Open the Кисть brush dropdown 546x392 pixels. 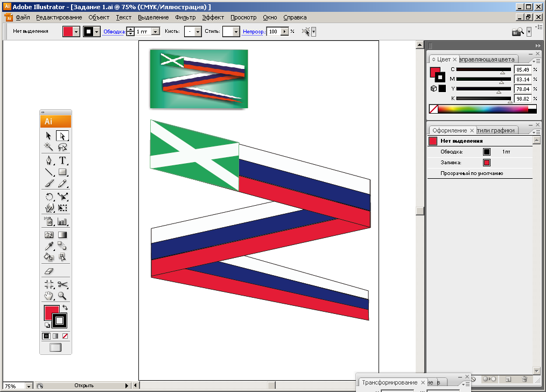tap(198, 32)
